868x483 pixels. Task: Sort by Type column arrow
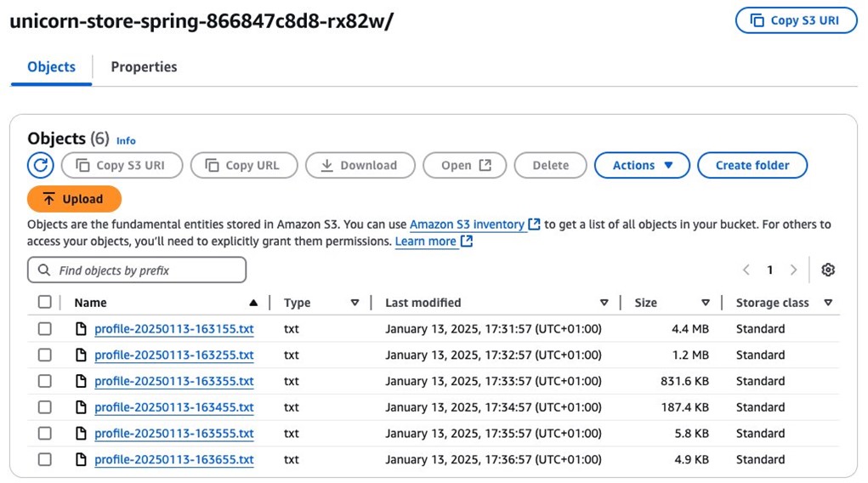tap(355, 303)
